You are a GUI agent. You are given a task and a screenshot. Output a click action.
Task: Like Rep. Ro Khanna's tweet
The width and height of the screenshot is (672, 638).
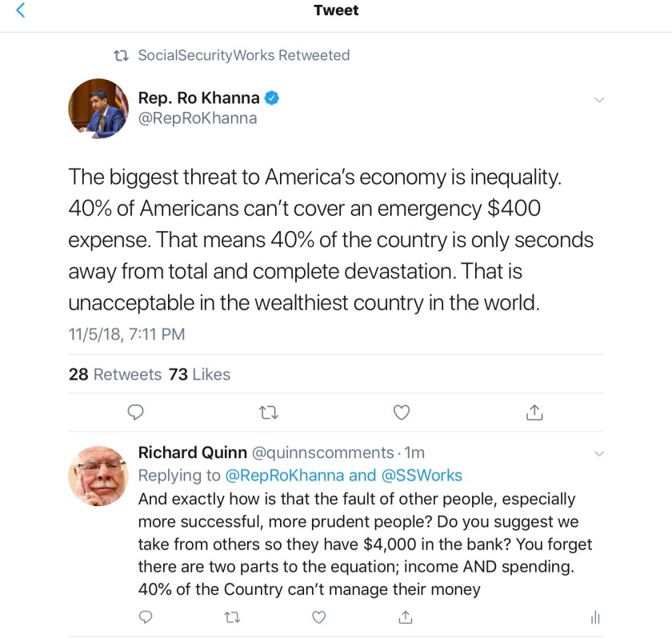pyautogui.click(x=402, y=412)
